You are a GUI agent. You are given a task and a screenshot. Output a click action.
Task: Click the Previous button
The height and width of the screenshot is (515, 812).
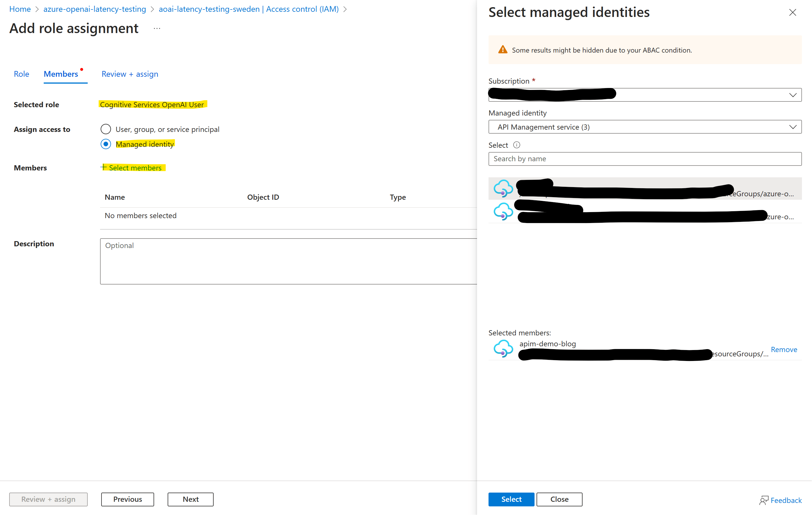[127, 499]
